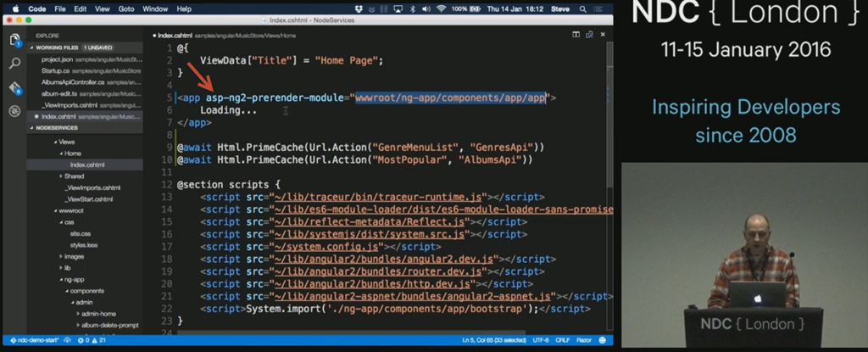The width and height of the screenshot is (868, 352).
Task: Open the Git view with badge
Action: click(15, 87)
